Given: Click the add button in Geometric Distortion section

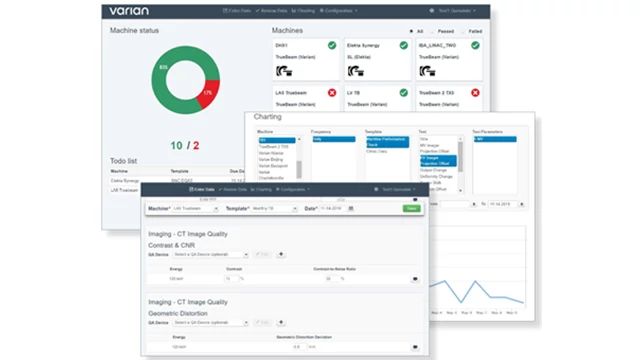Looking at the screenshot, I should click(x=281, y=322).
